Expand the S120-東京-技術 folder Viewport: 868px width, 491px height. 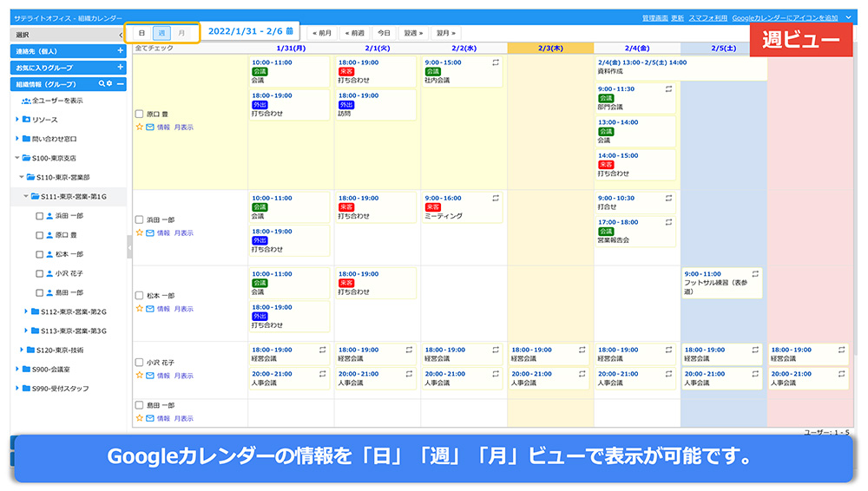(21, 350)
